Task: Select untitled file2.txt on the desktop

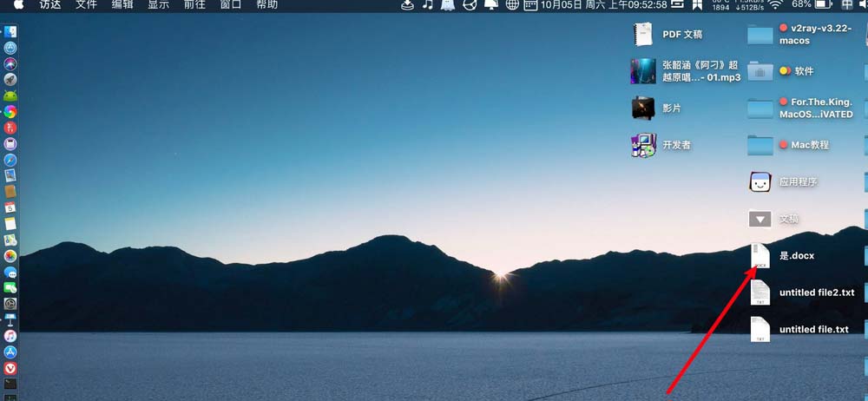Action: 760,293
